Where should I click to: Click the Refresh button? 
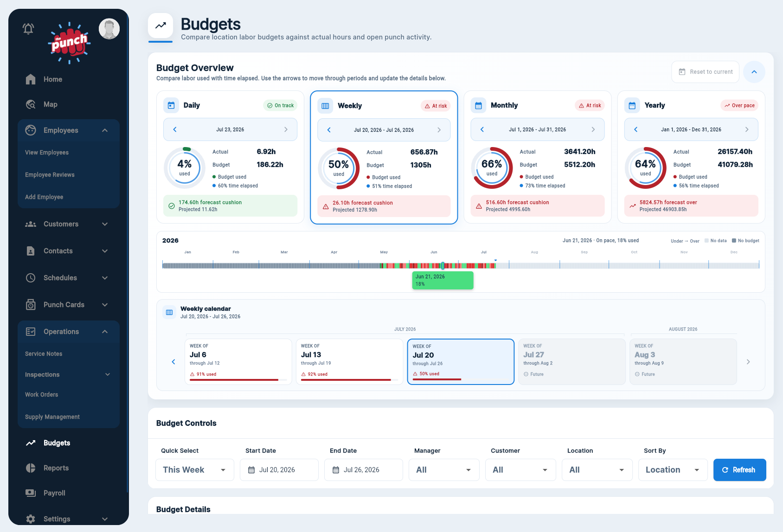739,470
